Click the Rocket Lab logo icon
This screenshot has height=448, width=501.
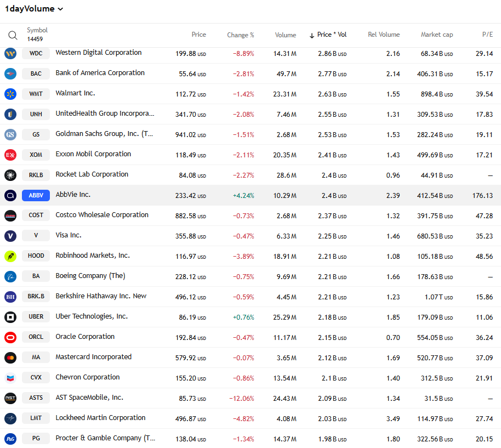(x=10, y=175)
